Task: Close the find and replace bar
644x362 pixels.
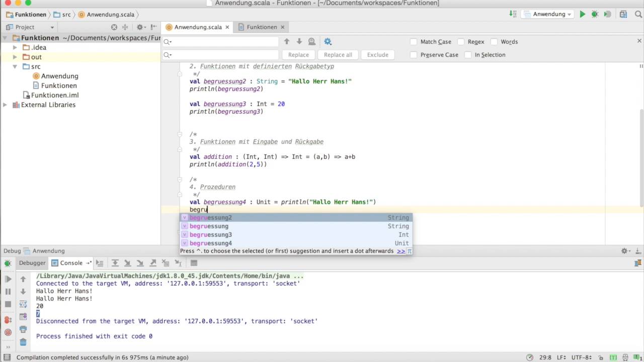Action: (640, 41)
